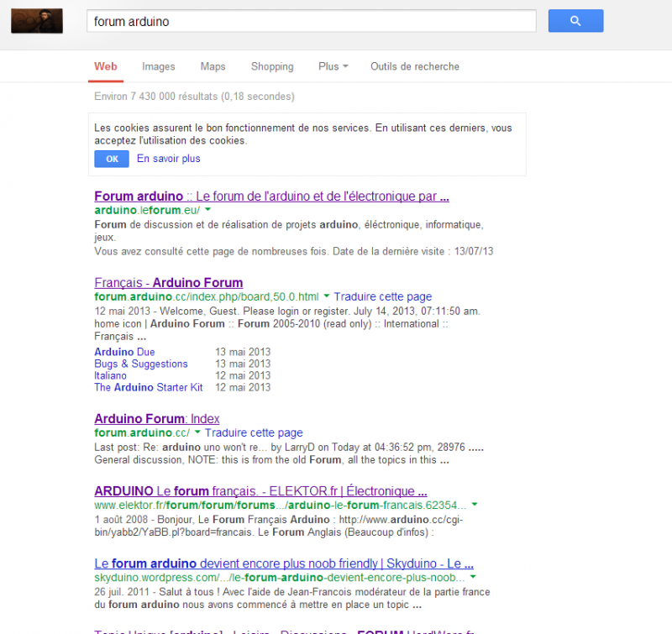The height and width of the screenshot is (634, 672).
Task: Expand arrow beside forum.arduino.cc/index.php URL
Action: tap(327, 296)
